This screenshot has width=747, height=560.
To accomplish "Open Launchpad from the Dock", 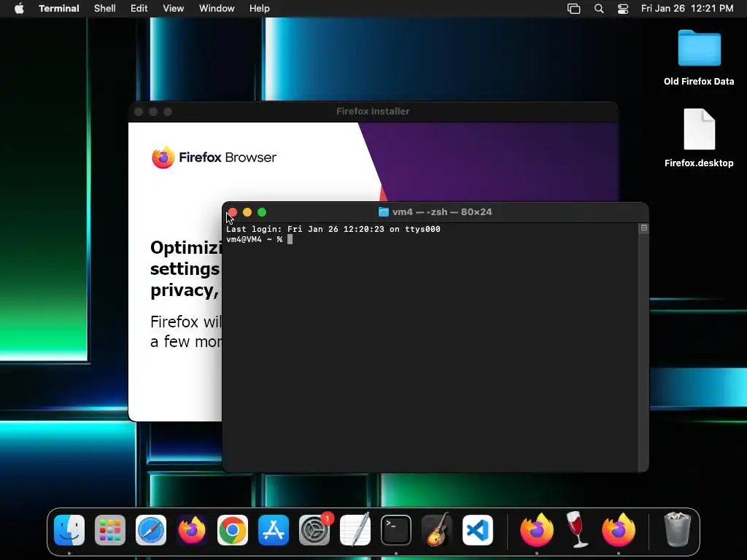I will pos(110,530).
